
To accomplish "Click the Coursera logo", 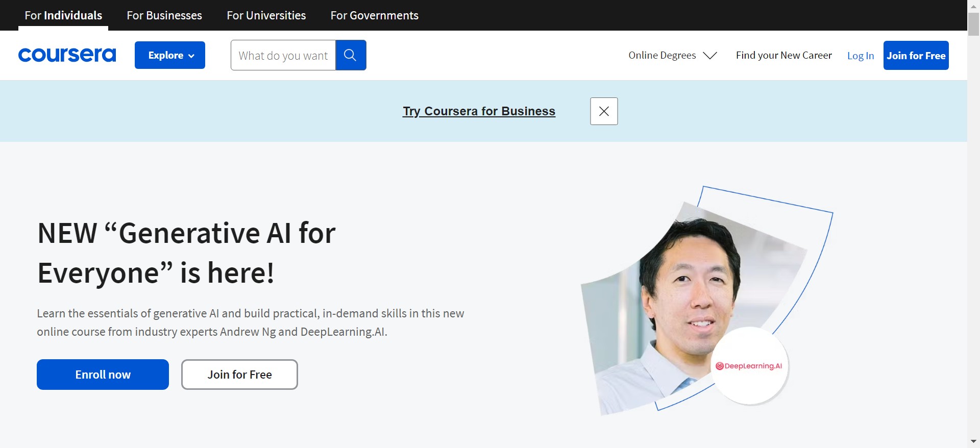I will click(x=67, y=55).
